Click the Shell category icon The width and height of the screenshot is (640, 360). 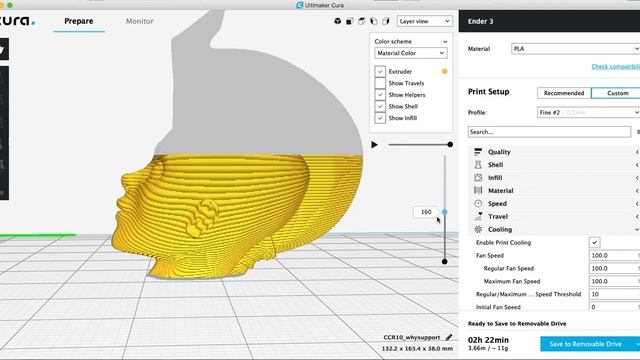[478, 165]
